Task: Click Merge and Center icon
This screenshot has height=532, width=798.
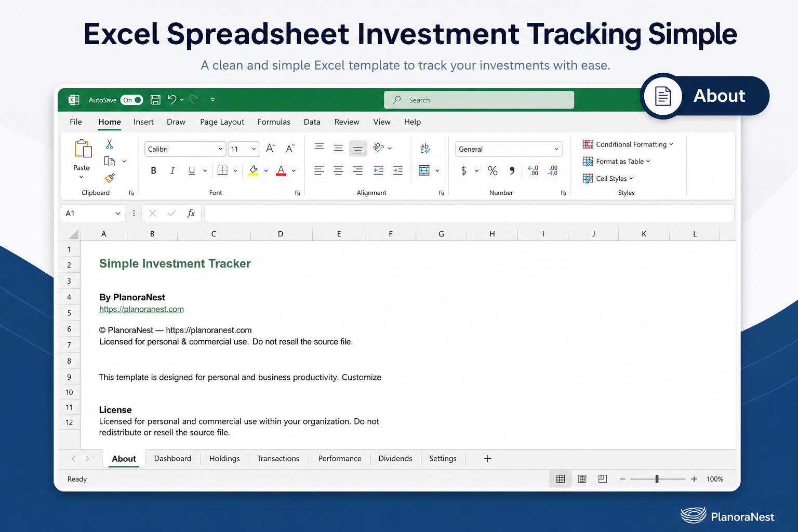Action: tap(424, 170)
